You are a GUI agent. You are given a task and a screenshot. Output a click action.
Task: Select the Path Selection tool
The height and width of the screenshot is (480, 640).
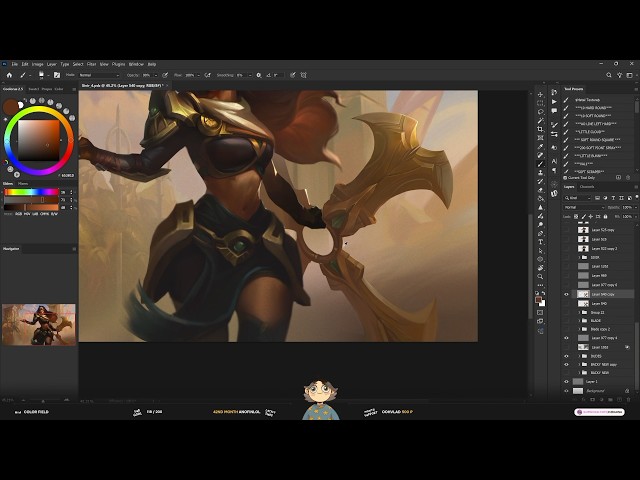click(540, 251)
